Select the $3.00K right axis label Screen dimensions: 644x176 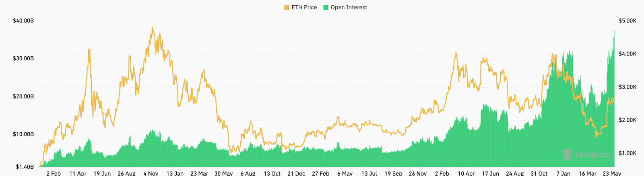(627, 87)
